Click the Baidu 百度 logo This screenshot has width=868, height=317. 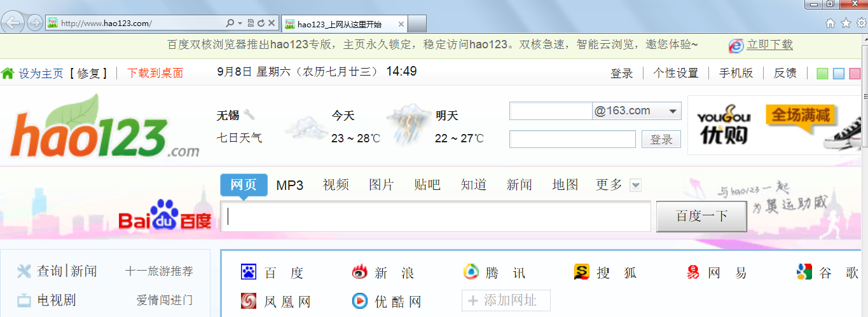pyautogui.click(x=165, y=215)
